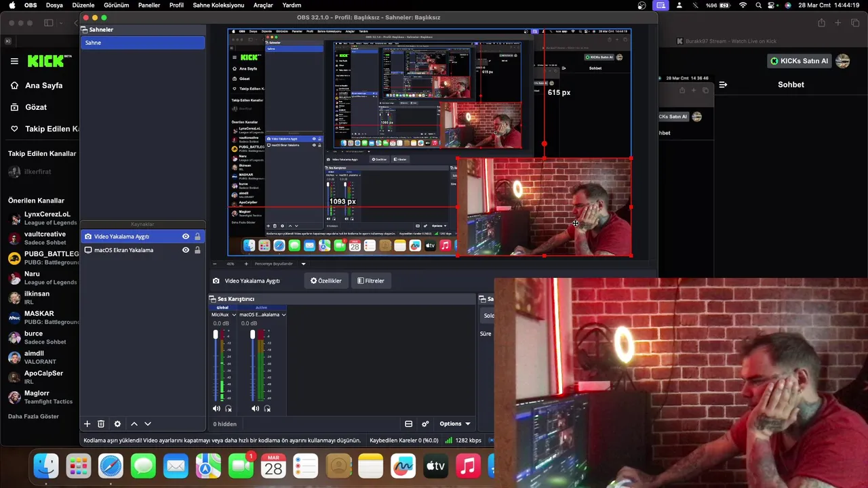Toggle Safari sidebar icon

[49, 22]
